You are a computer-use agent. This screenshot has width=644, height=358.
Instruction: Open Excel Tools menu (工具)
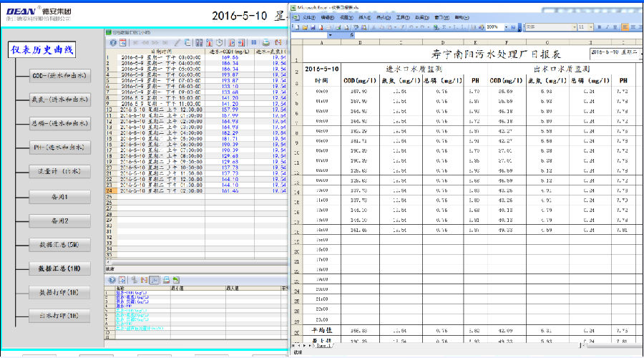click(x=403, y=17)
